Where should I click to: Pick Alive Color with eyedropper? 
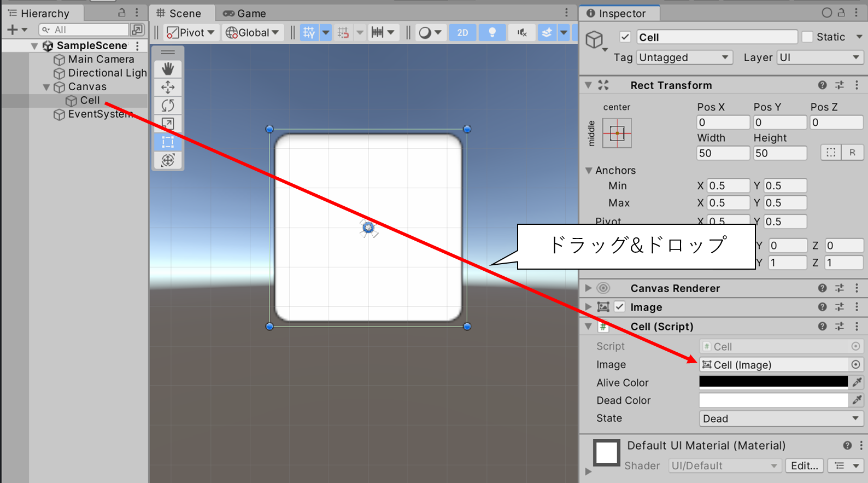pyautogui.click(x=857, y=382)
